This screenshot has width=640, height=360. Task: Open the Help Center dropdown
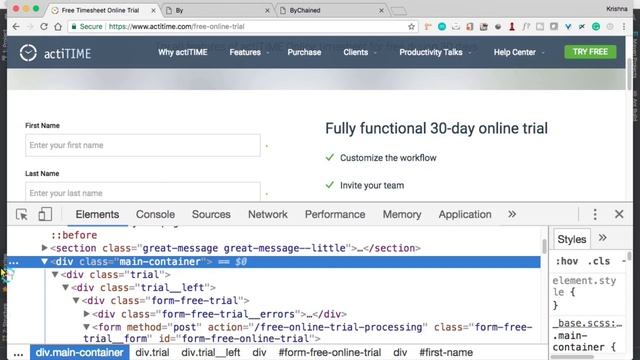click(x=519, y=52)
